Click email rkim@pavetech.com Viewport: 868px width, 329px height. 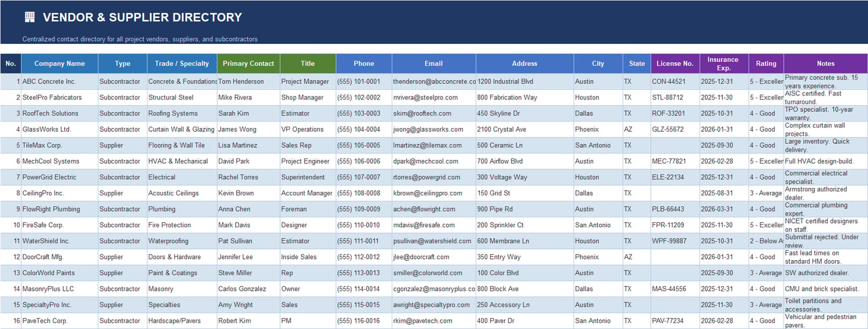click(433, 321)
